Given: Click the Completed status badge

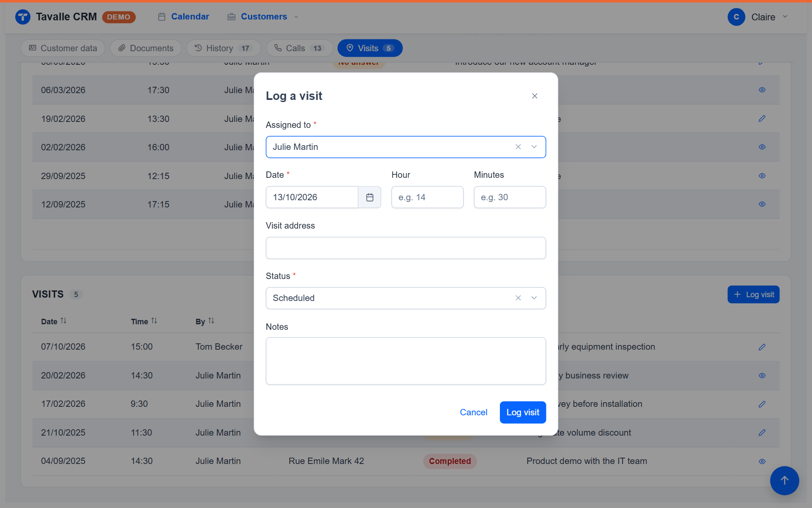Looking at the screenshot, I should [x=450, y=461].
